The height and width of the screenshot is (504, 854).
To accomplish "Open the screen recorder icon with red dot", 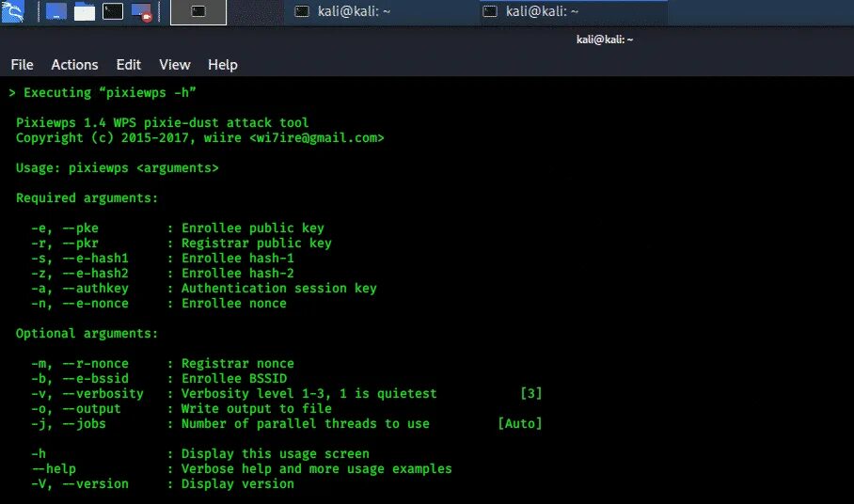I will pyautogui.click(x=142, y=12).
